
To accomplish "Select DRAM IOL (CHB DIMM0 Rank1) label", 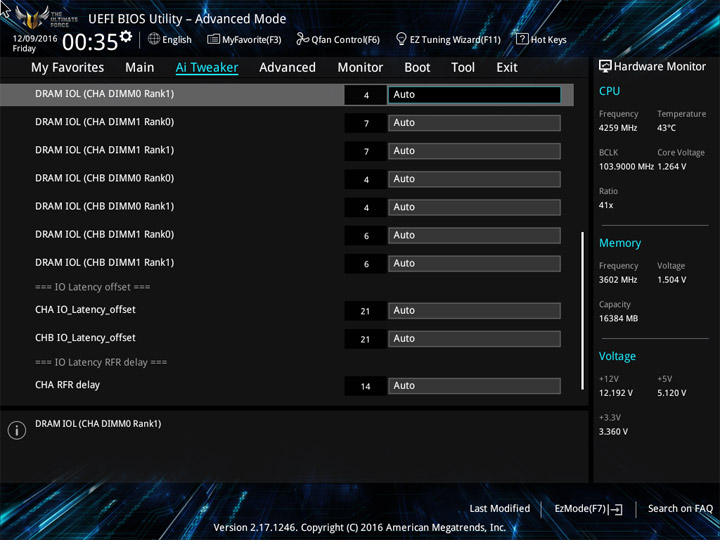I will (x=105, y=206).
